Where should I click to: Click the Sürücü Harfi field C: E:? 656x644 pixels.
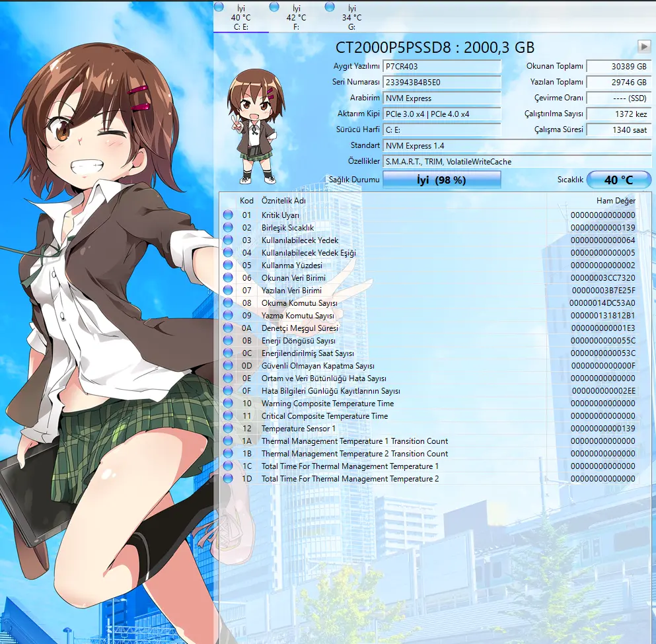pos(442,130)
